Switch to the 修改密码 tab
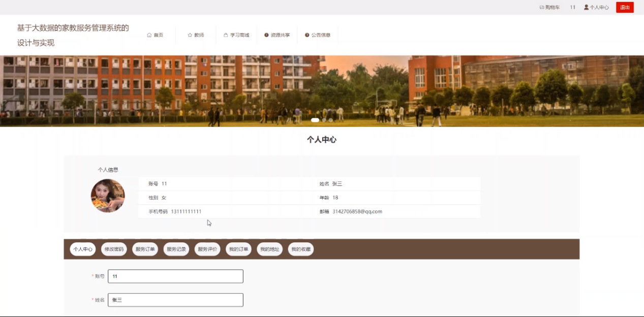Viewport: 644px width, 317px height. pyautogui.click(x=114, y=249)
